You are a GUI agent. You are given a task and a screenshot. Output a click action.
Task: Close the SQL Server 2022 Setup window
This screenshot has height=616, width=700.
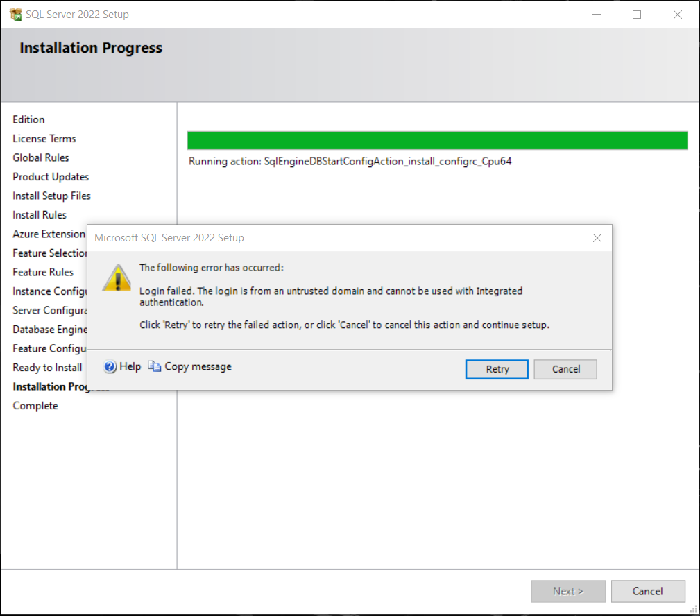pos(677,15)
